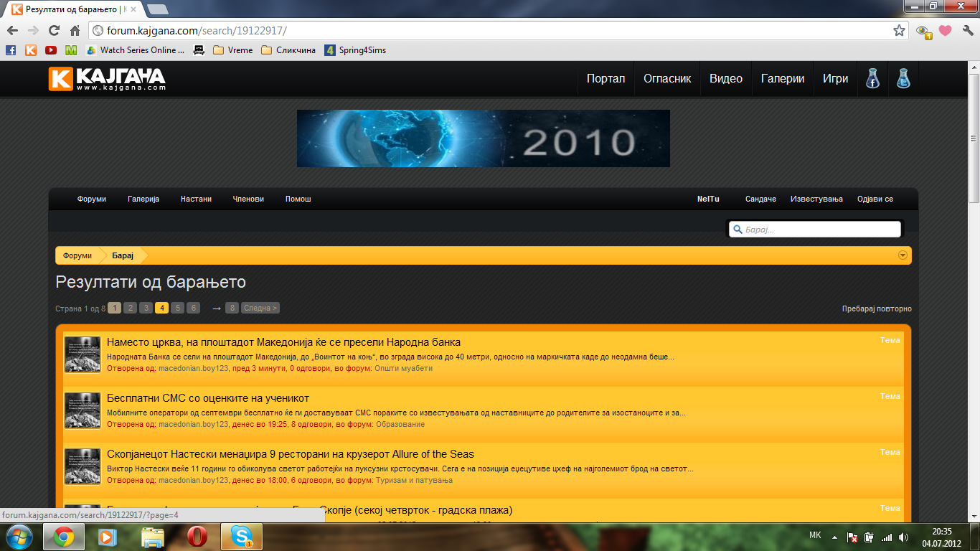Open the browser home page icon
This screenshot has height=551, width=980.
[x=75, y=31]
